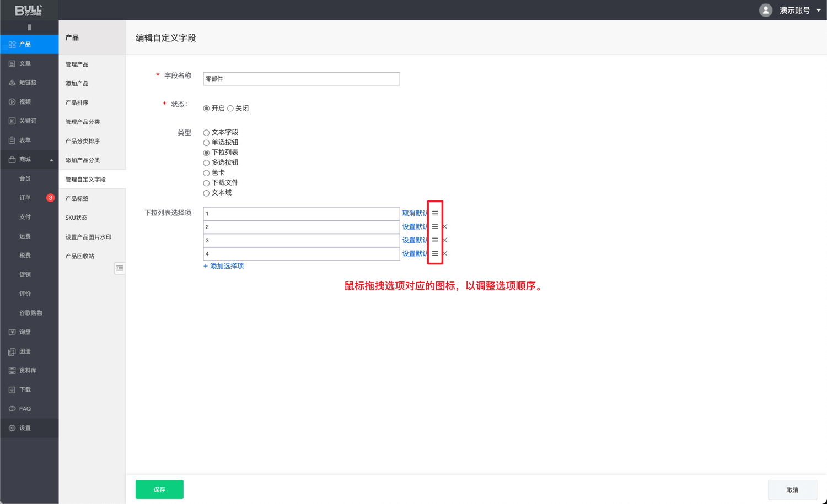
Task: Select the 色卡 type option
Action: [206, 173]
